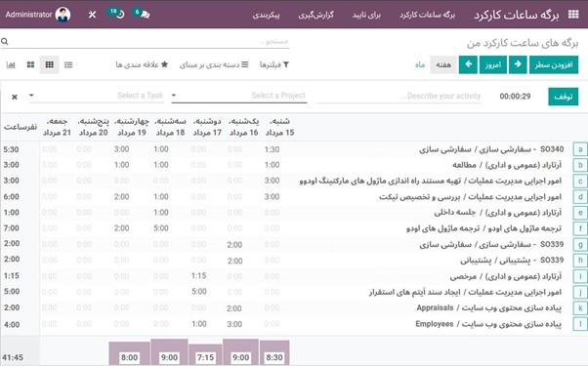
Task: Start timer on row e button
Action: pyautogui.click(x=580, y=213)
